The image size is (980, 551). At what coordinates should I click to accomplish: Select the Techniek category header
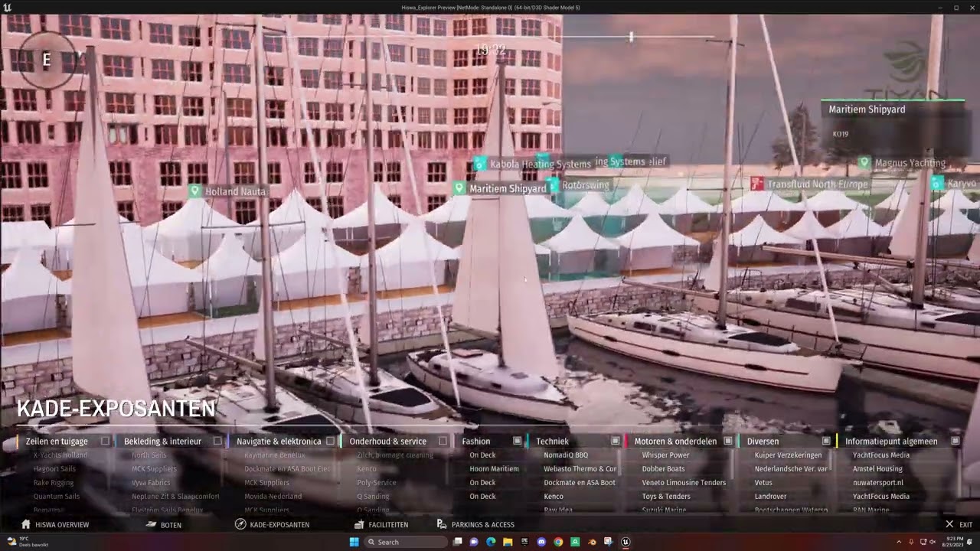coord(553,441)
